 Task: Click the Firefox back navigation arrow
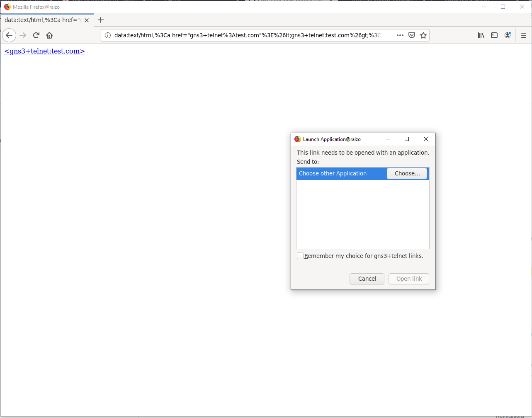click(9, 35)
